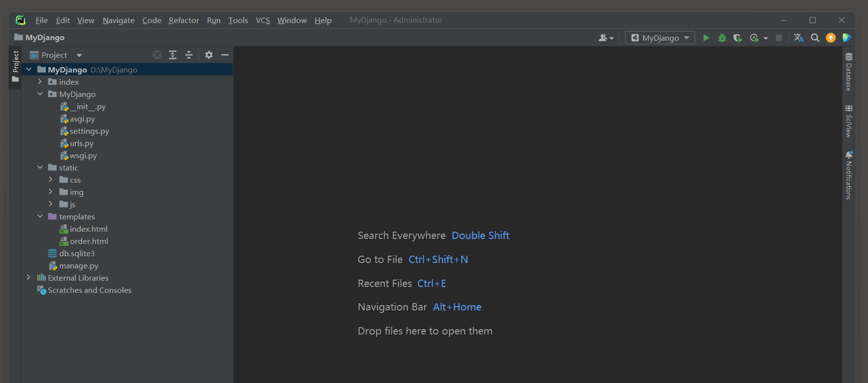Click MyDjango breadcrumb in navigation bar

pos(40,38)
